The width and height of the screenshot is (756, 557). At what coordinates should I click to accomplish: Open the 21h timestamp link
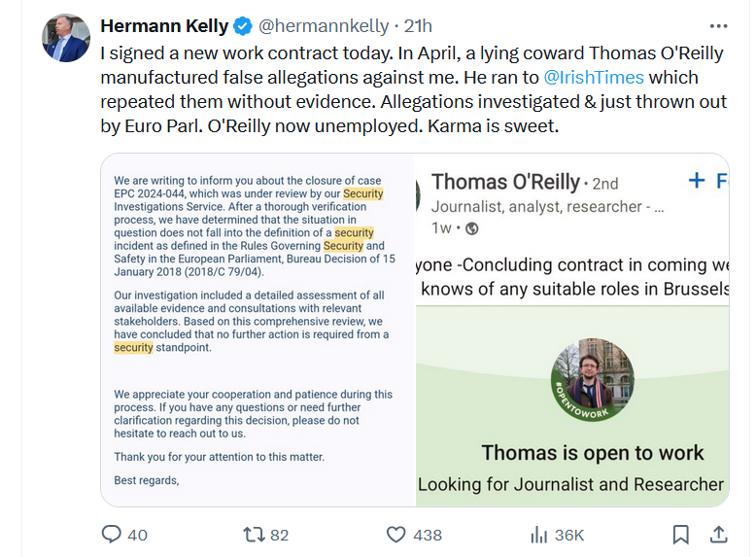tap(417, 26)
